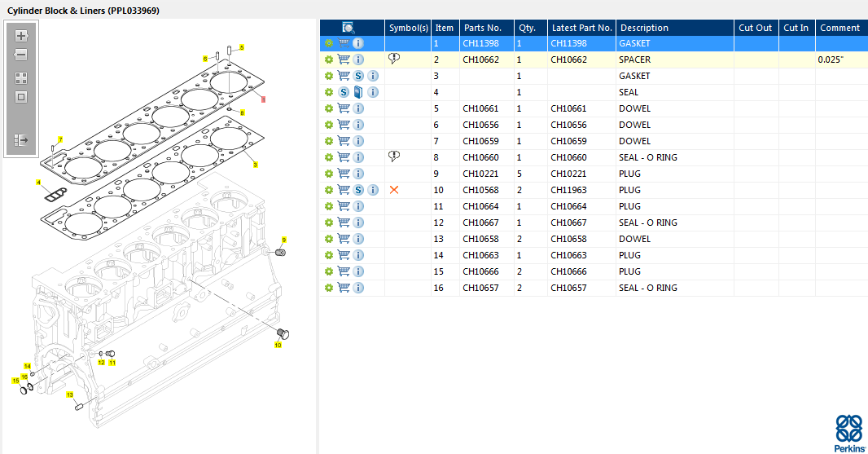Open the book icon for SEAL item 4
The width and height of the screenshot is (868, 454).
tap(358, 92)
